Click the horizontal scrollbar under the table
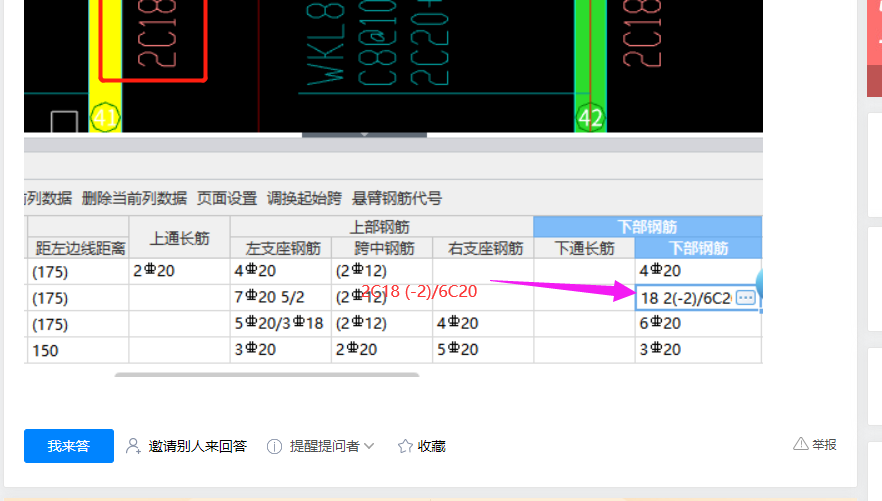 tap(267, 374)
